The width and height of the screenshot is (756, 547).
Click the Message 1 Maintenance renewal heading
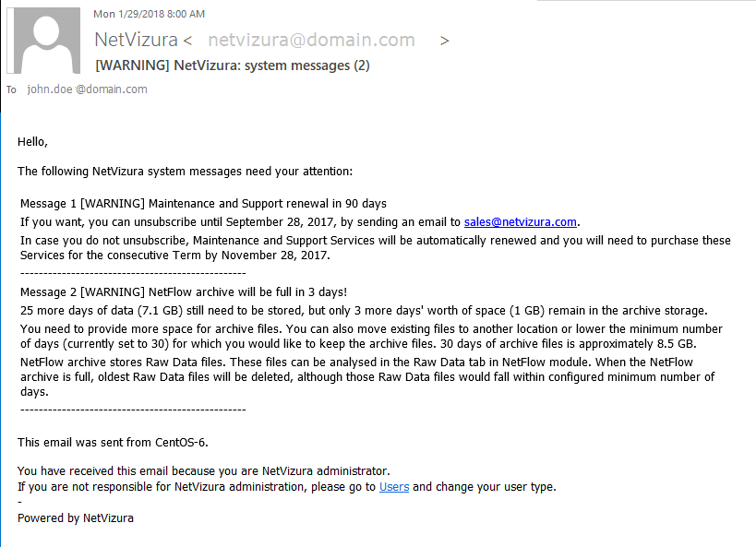point(203,203)
